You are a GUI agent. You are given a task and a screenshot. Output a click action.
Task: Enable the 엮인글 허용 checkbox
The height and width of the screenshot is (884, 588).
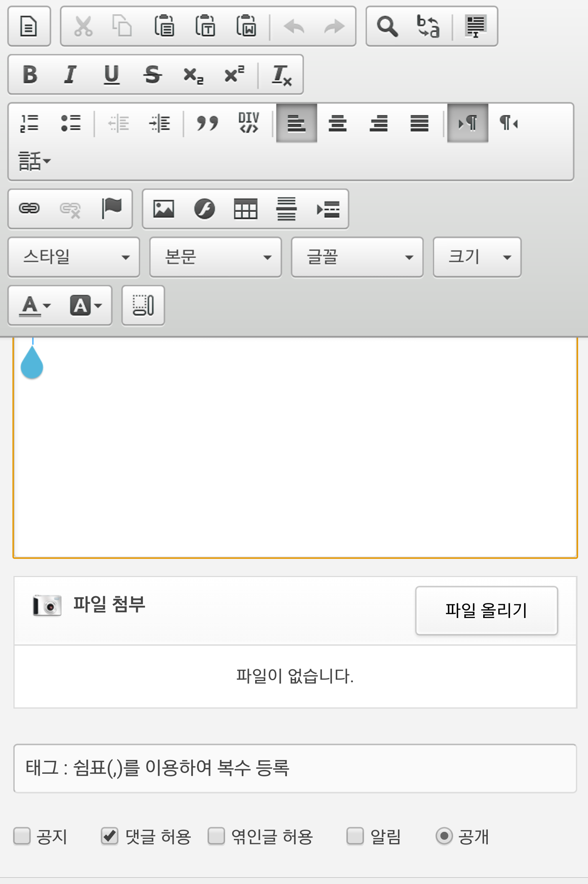coord(216,836)
